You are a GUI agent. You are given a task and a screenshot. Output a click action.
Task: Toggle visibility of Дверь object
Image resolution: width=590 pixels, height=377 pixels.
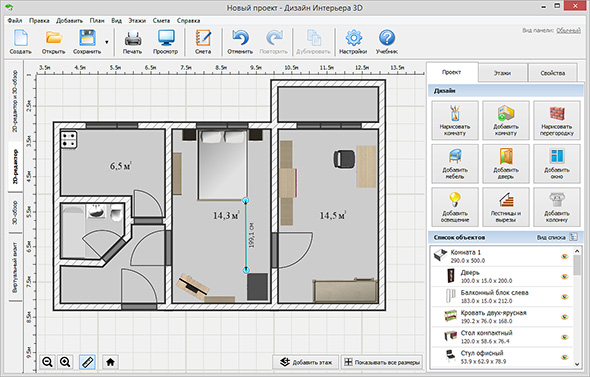point(564,277)
